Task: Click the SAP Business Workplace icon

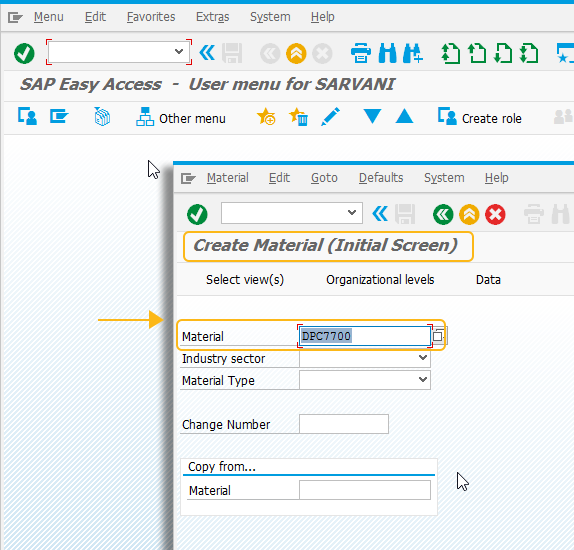Action: tap(102, 117)
